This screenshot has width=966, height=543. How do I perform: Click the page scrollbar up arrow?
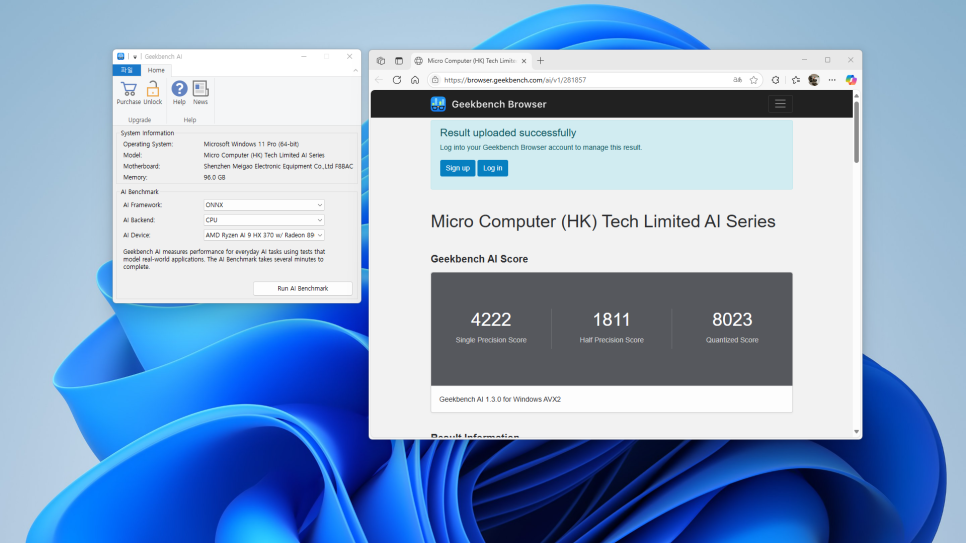(856, 96)
